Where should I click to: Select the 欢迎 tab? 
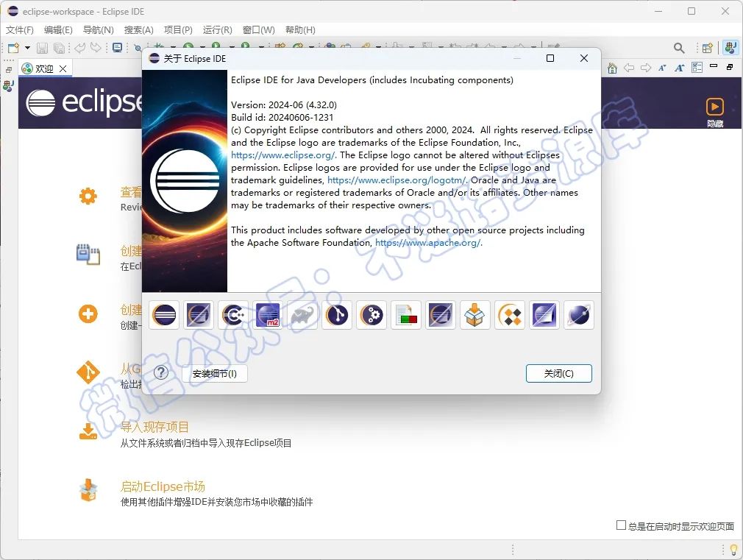pyautogui.click(x=44, y=68)
